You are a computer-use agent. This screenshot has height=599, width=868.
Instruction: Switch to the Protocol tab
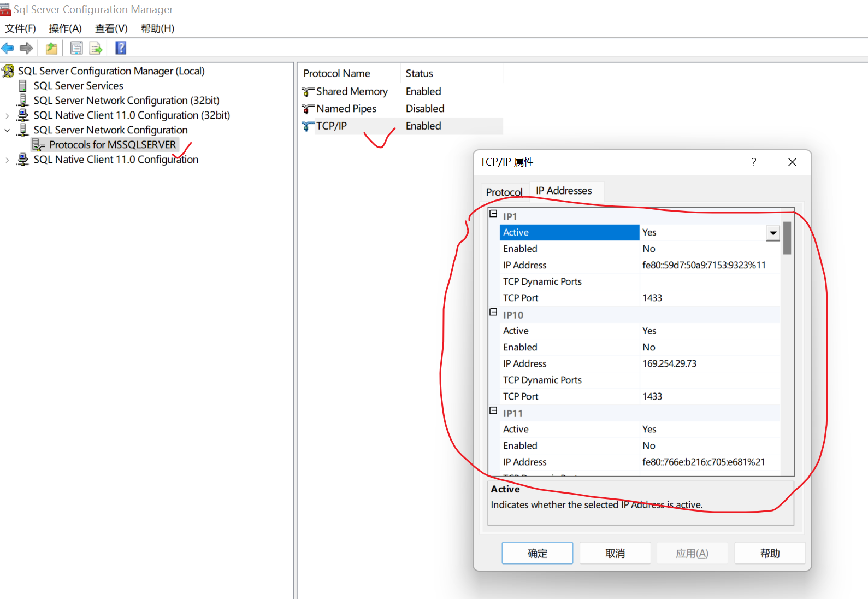[x=504, y=192]
